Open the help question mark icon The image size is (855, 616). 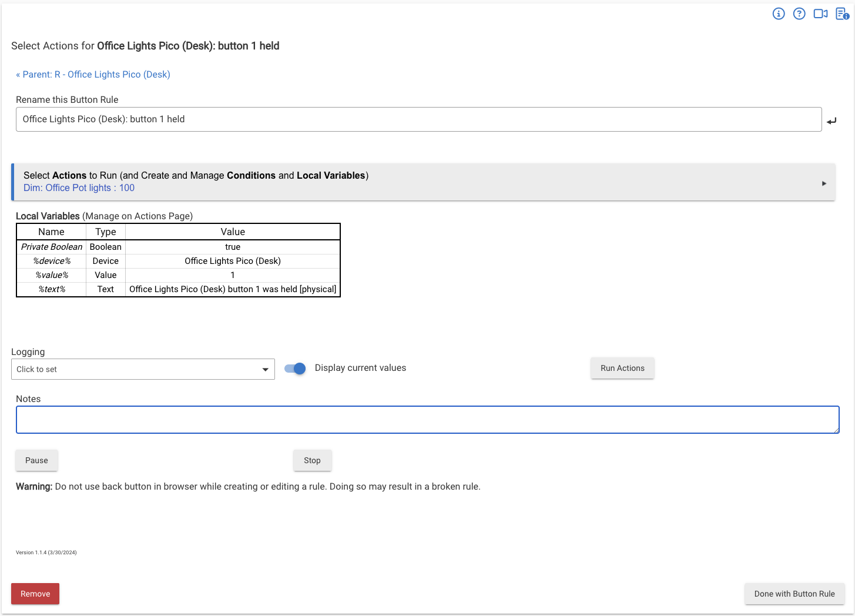click(799, 14)
